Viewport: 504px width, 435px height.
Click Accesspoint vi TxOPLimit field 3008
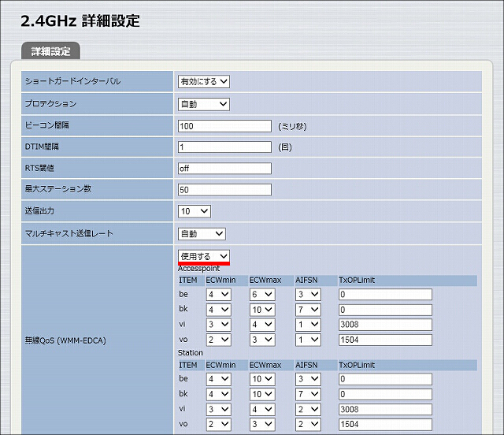(385, 325)
